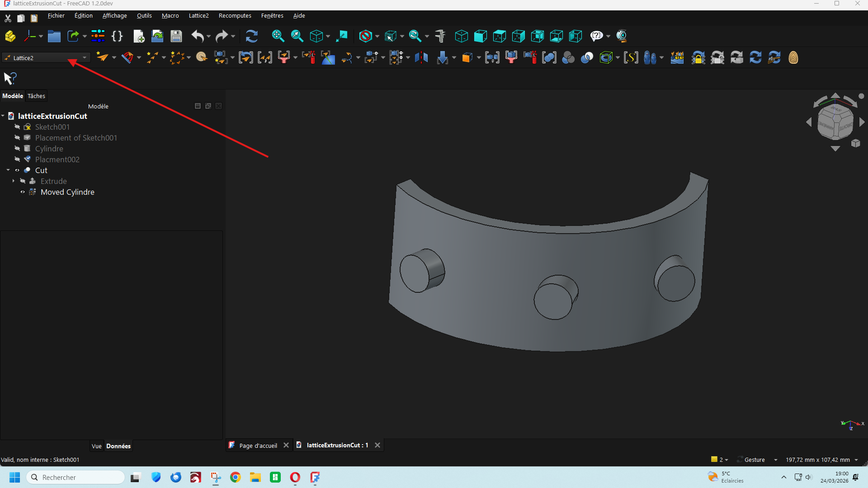Screen dimensions: 868x488
Task: Click the Lattice2 Mirror tool icon
Action: [421, 58]
